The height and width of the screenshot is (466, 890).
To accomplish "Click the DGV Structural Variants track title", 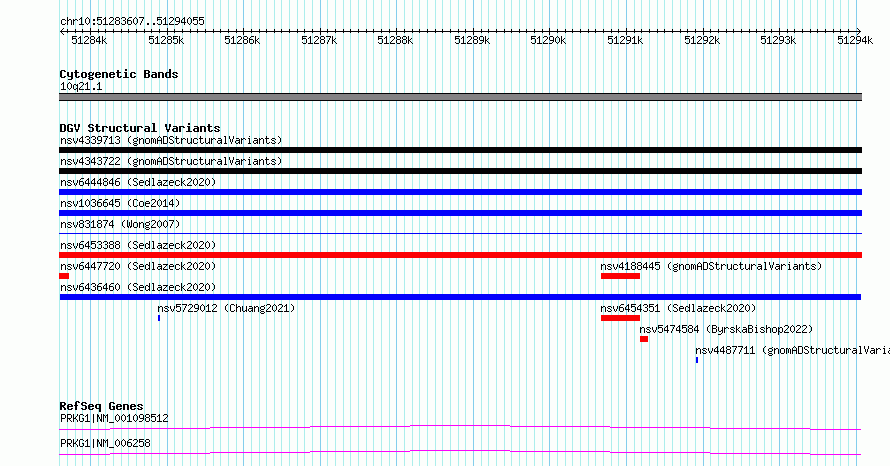I will point(140,128).
